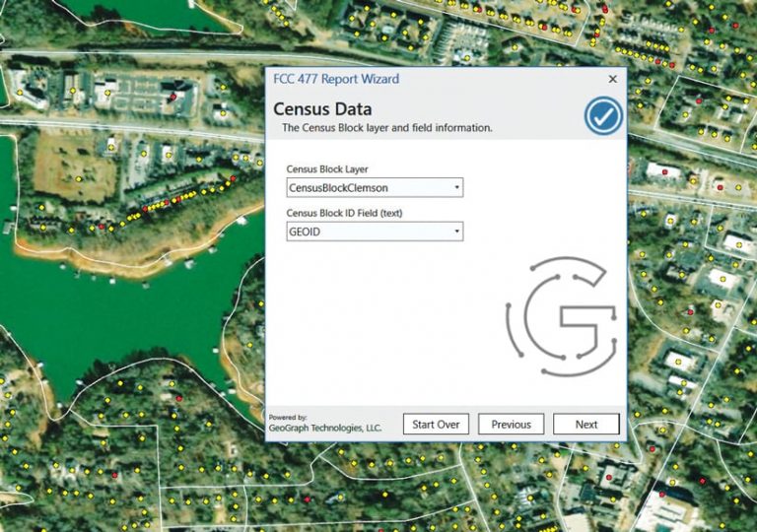757x532 pixels.
Task: Click the Next button
Action: [x=586, y=424]
